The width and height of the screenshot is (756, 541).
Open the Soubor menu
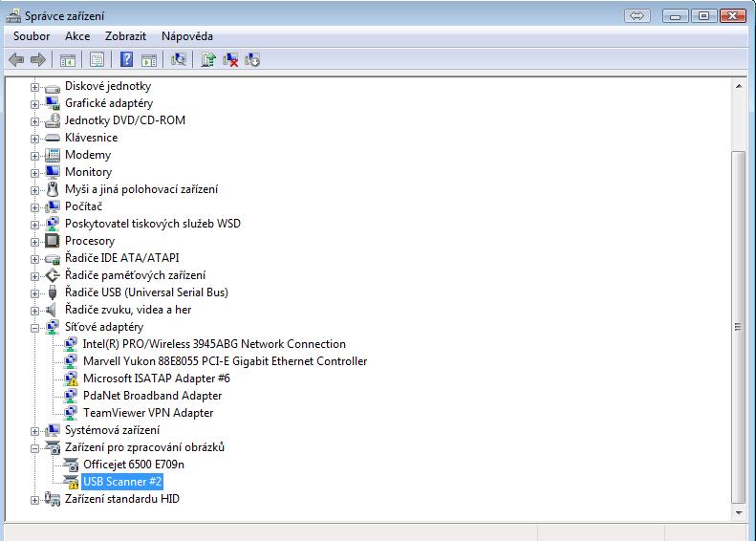[x=32, y=36]
